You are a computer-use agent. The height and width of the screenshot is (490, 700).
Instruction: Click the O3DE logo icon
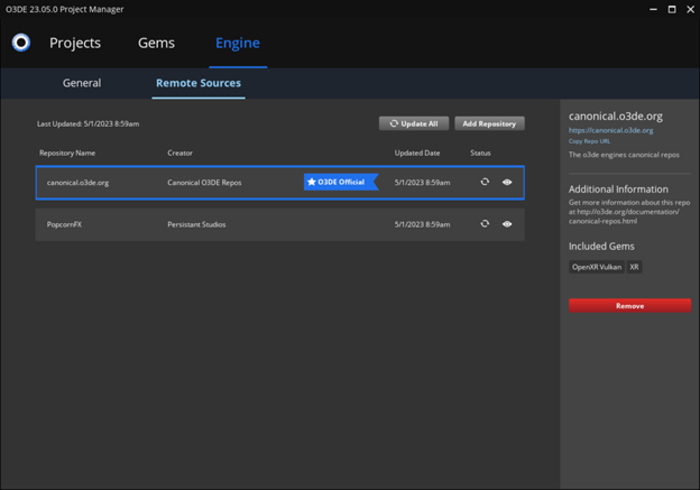tap(21, 43)
